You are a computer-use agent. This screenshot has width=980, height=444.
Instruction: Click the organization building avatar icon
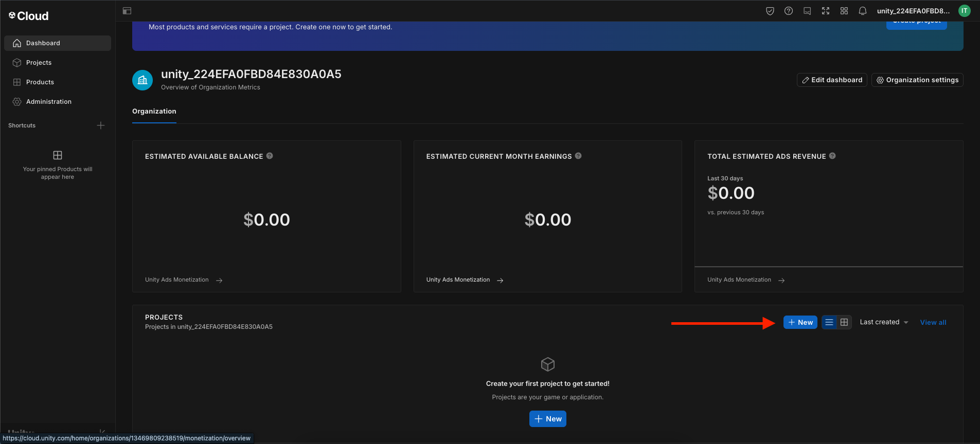coord(142,80)
